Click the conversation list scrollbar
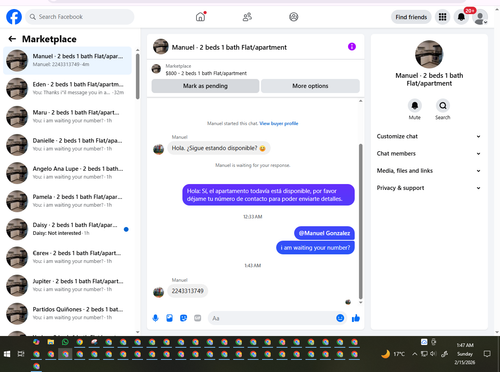Image resolution: width=500 pixels, height=372 pixels. (137, 76)
